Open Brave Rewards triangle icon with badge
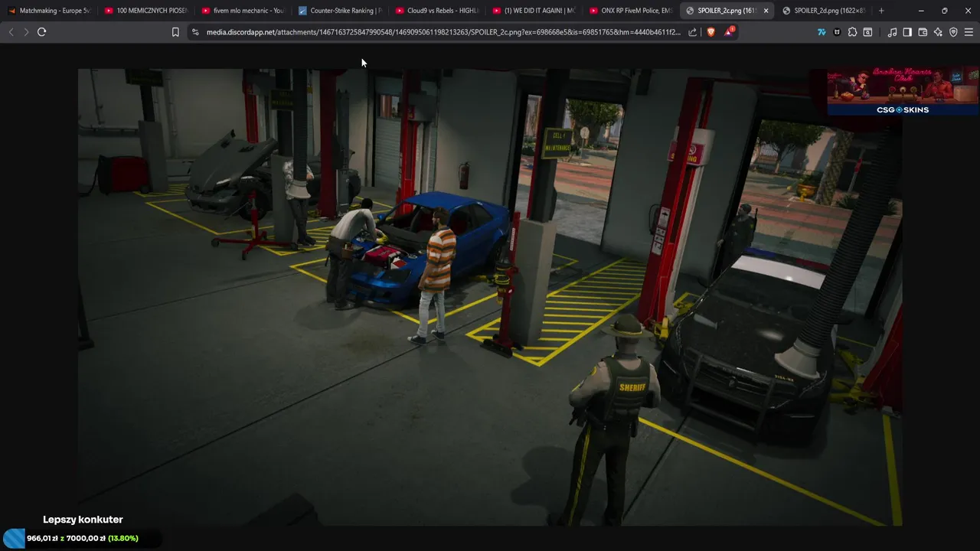The image size is (980, 551). (729, 32)
